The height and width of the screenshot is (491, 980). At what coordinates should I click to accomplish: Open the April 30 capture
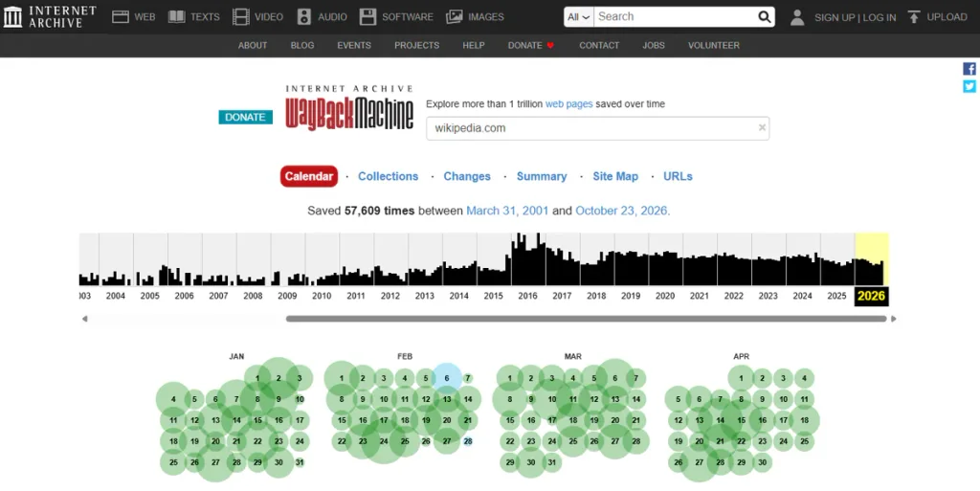[763, 463]
